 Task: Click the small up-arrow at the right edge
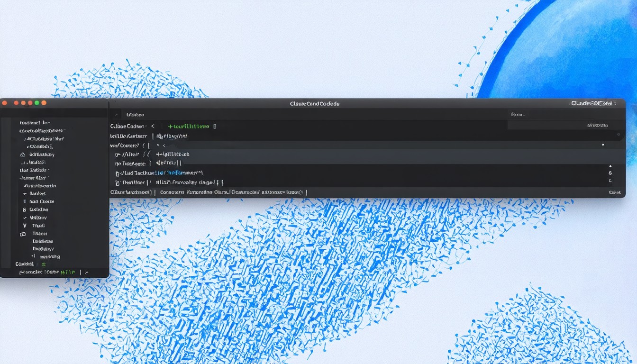pyautogui.click(x=610, y=166)
